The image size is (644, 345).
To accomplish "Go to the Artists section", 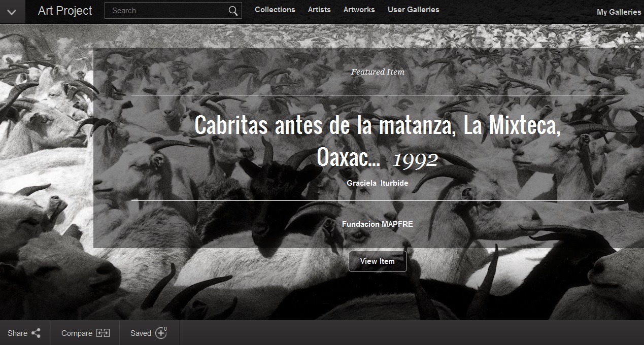I will coord(319,10).
